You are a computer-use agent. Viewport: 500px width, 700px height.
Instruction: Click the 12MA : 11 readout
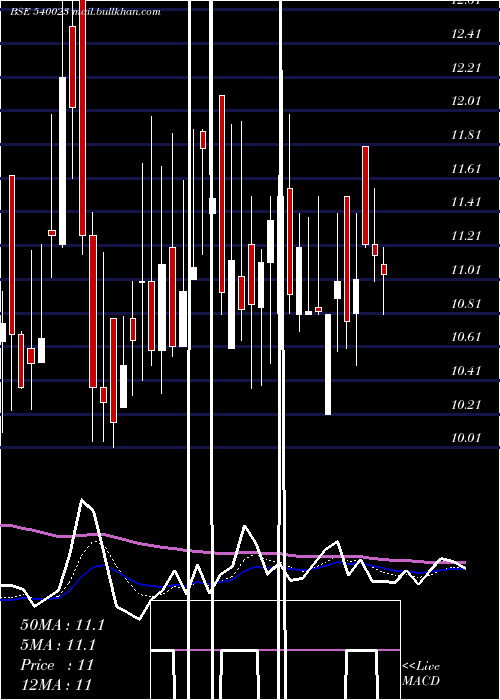click(56, 684)
